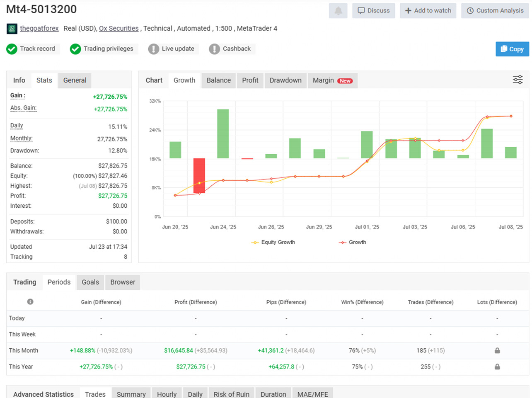Open chart settings sliders icon
Viewport: 532px width, 398px height.
pos(517,80)
